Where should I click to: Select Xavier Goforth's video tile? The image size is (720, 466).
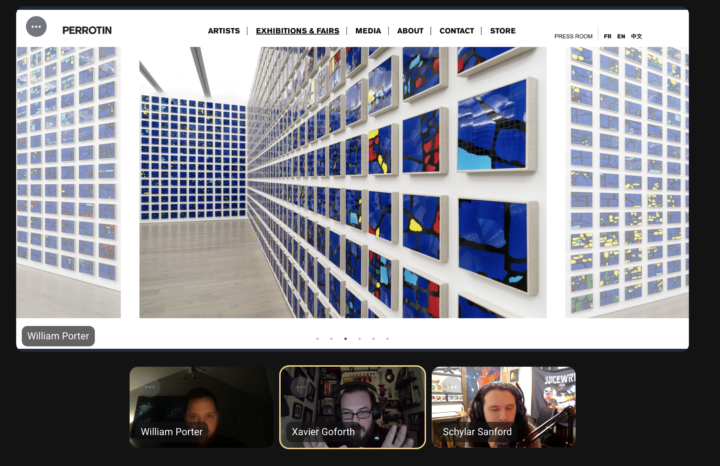point(353,407)
